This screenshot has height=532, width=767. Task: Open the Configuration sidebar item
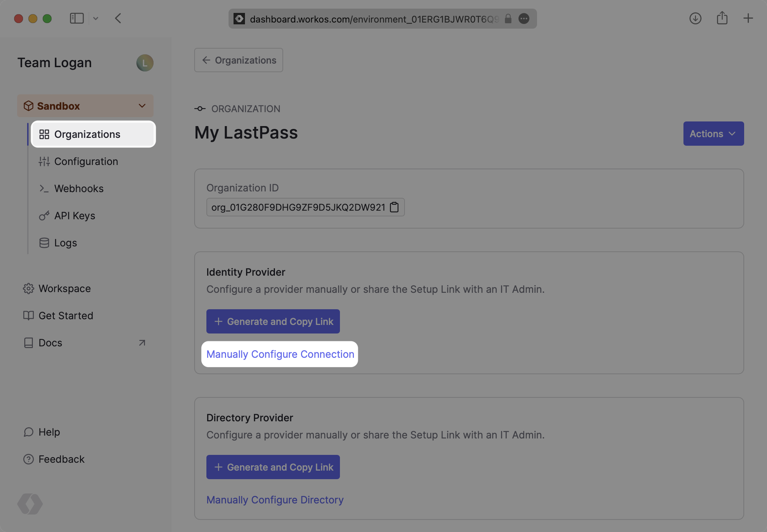(86, 162)
